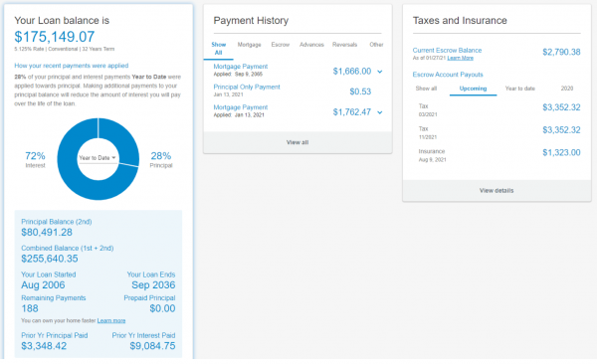Select the Other payment history tab

[376, 45]
